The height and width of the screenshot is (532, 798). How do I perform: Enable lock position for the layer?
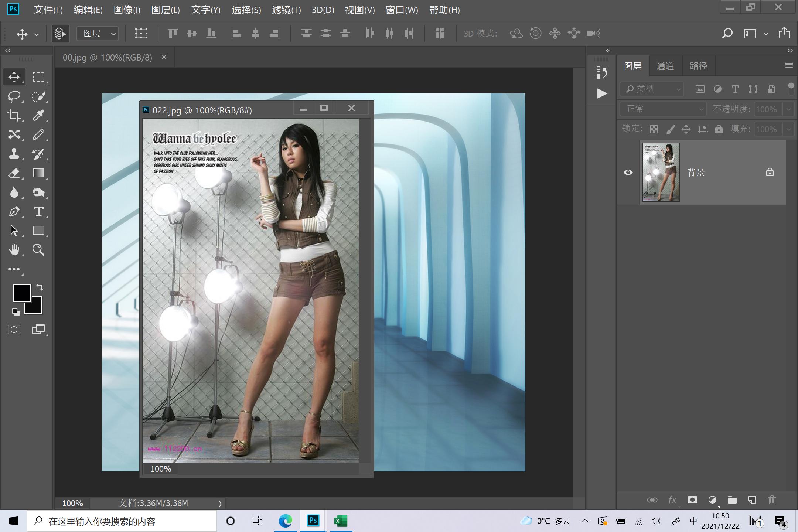[x=686, y=129]
